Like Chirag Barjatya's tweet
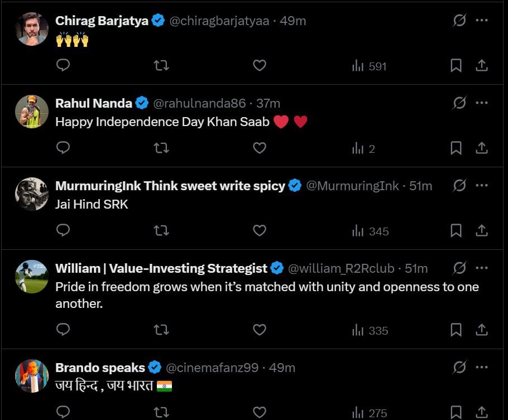The height and width of the screenshot is (420, 508). 260,66
